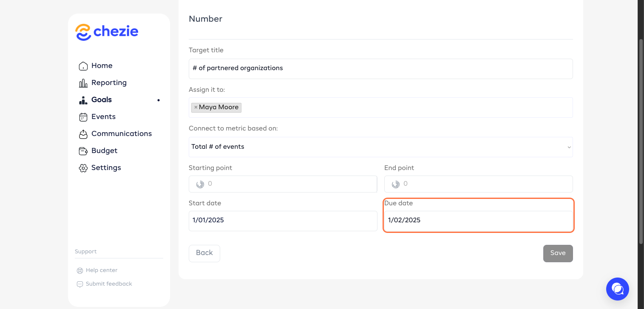Open the Submit feedback link
The width and height of the screenshot is (644, 309).
point(109,284)
